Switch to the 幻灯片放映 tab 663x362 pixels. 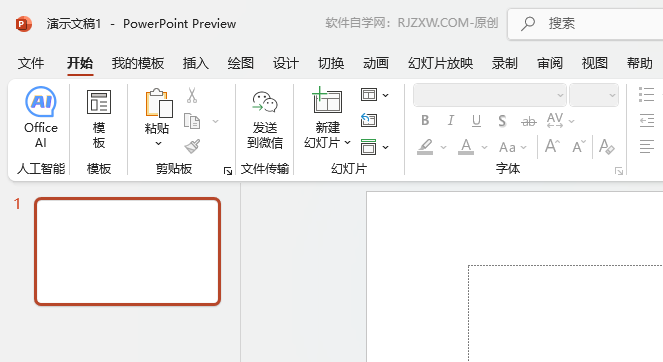[x=441, y=63]
